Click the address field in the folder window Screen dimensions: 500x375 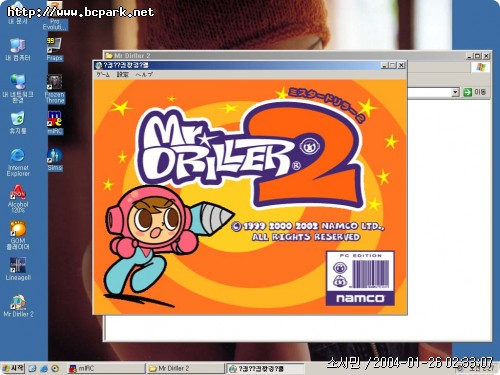pyautogui.click(x=429, y=92)
